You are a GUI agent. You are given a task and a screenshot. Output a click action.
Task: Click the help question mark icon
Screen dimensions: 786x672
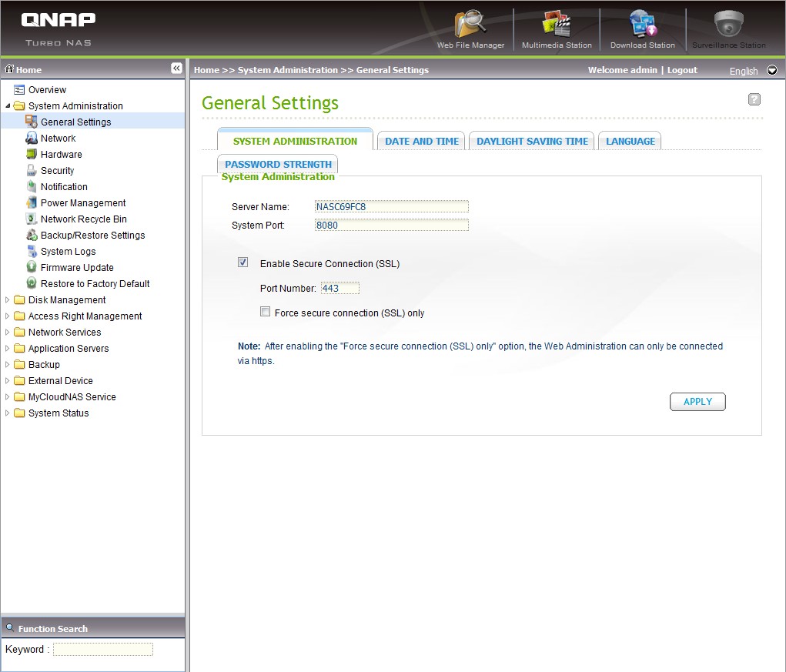coord(754,99)
